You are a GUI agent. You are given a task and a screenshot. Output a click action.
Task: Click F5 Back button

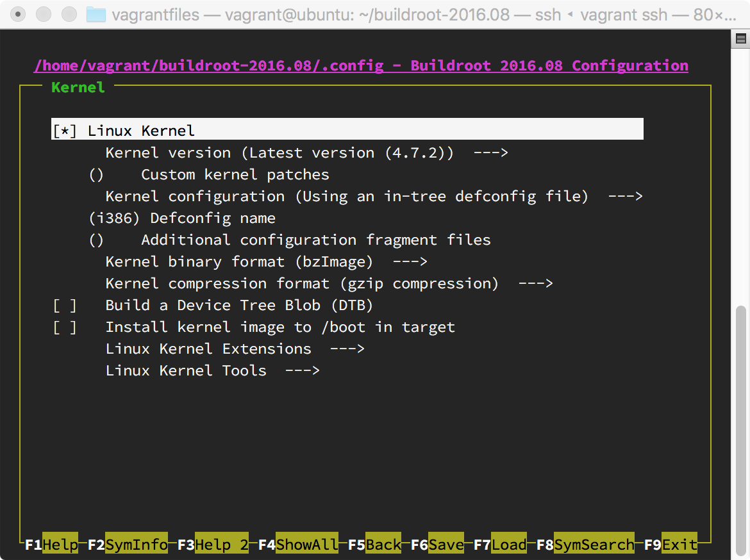[x=374, y=544]
